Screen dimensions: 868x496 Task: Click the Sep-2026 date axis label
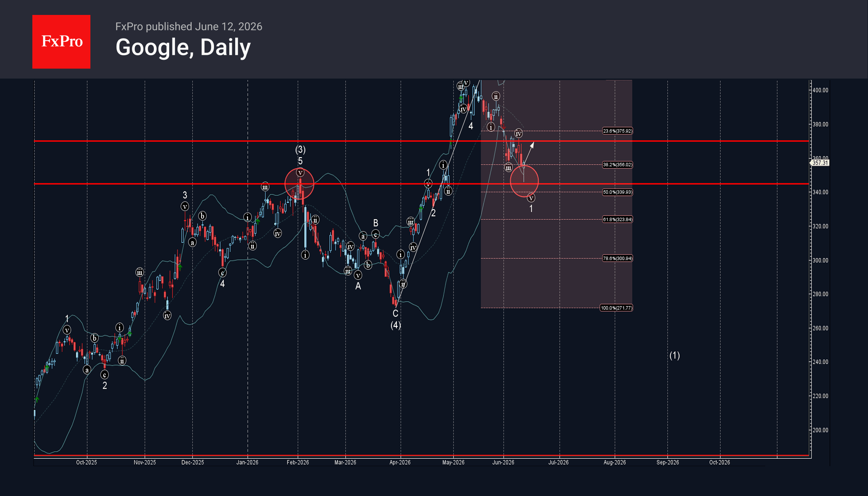668,462
